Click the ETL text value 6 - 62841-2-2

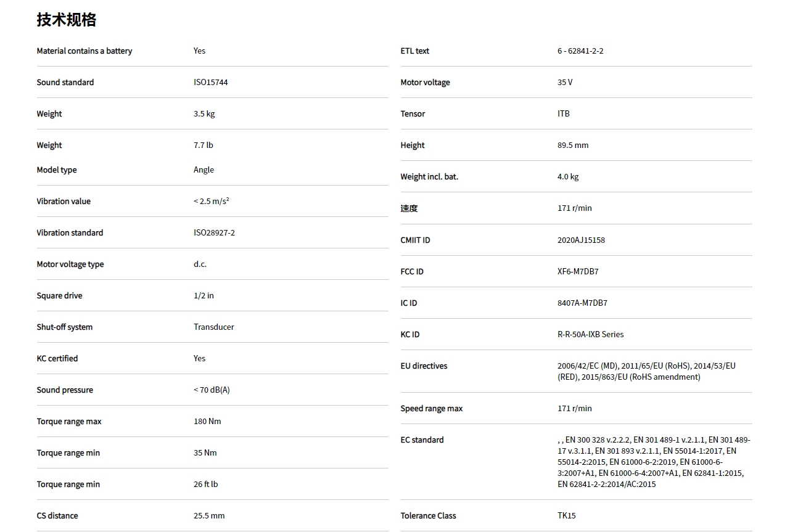point(580,51)
